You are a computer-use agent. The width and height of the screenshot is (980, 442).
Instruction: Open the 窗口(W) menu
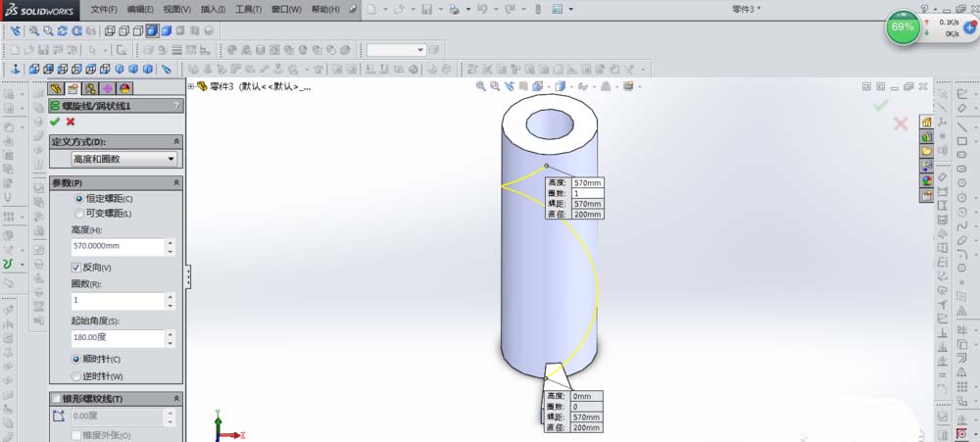(286, 10)
